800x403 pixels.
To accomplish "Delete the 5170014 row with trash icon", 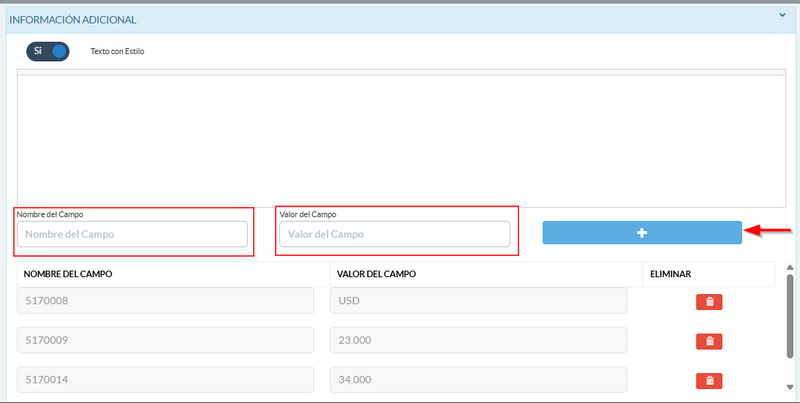I will (x=709, y=380).
